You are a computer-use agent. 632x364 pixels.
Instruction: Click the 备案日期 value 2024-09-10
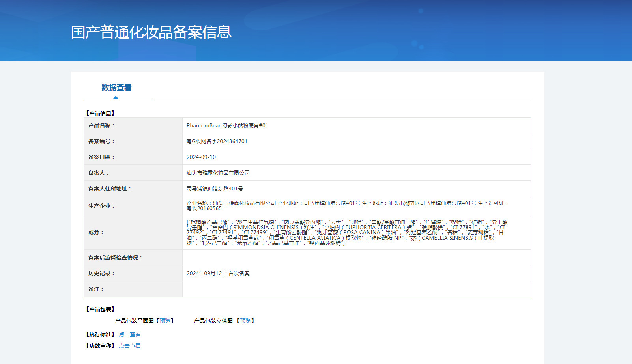201,157
